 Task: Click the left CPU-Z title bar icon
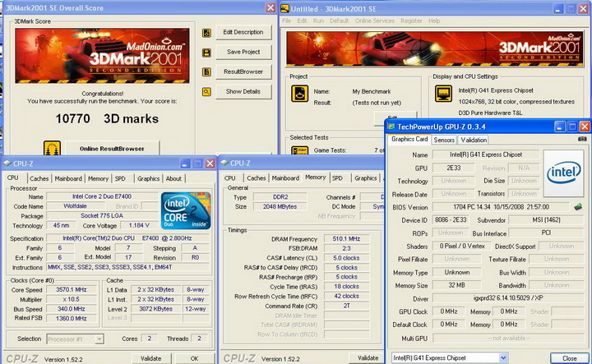click(x=7, y=164)
